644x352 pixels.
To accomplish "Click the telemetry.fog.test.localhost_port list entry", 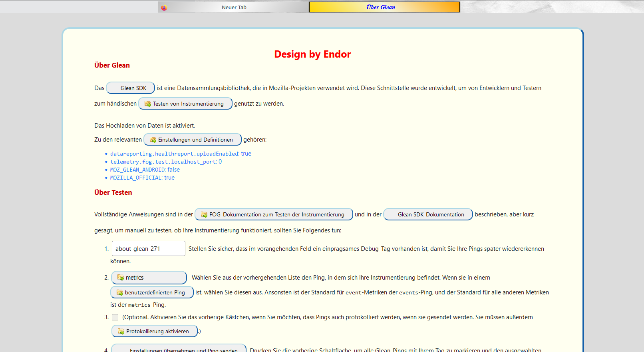I will pos(166,162).
